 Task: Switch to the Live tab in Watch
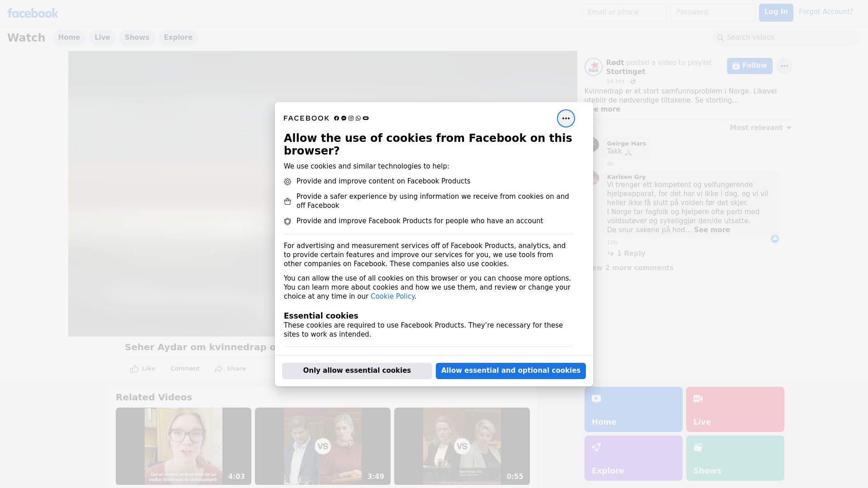[102, 38]
